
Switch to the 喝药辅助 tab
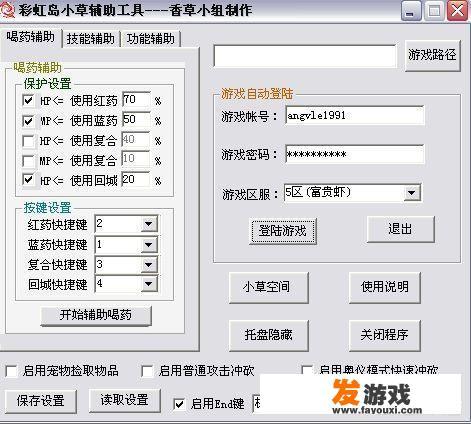tap(31, 37)
